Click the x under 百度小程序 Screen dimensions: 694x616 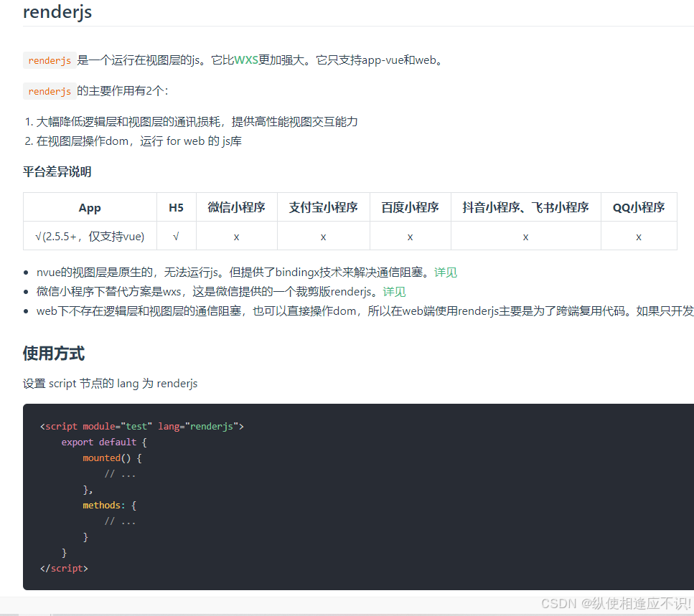tap(410, 236)
